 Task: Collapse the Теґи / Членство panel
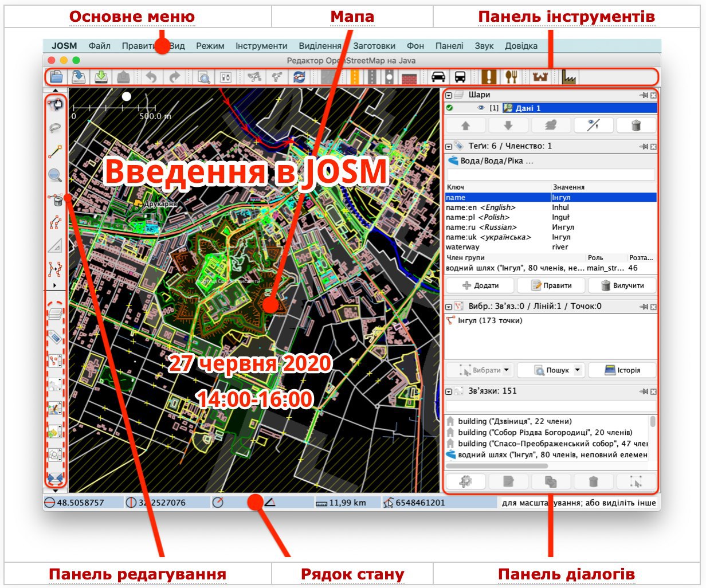[449, 147]
